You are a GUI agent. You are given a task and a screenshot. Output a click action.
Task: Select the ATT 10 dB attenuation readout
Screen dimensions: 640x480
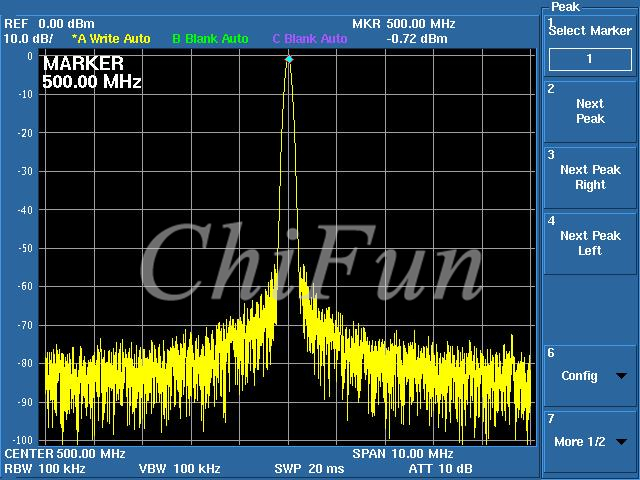[442, 468]
